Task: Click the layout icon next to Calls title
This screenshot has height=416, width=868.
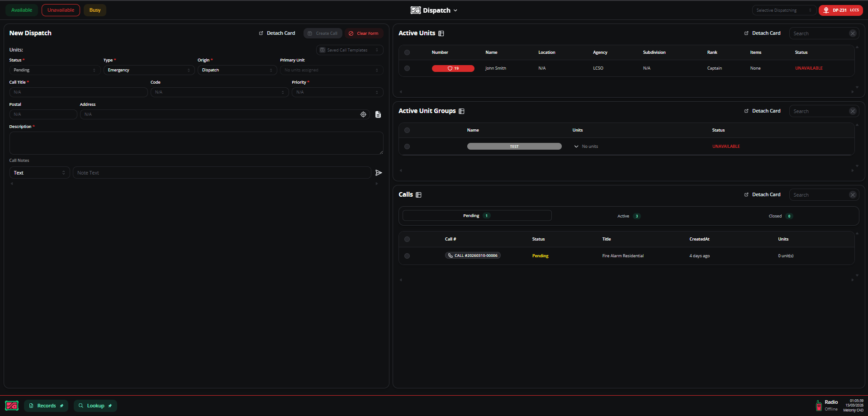Action: click(x=418, y=195)
